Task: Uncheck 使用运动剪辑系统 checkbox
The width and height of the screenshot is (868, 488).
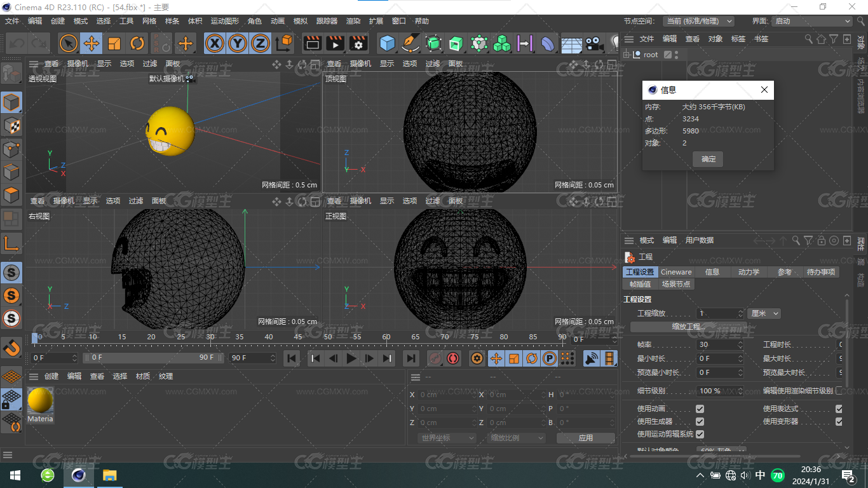Action: coord(700,434)
